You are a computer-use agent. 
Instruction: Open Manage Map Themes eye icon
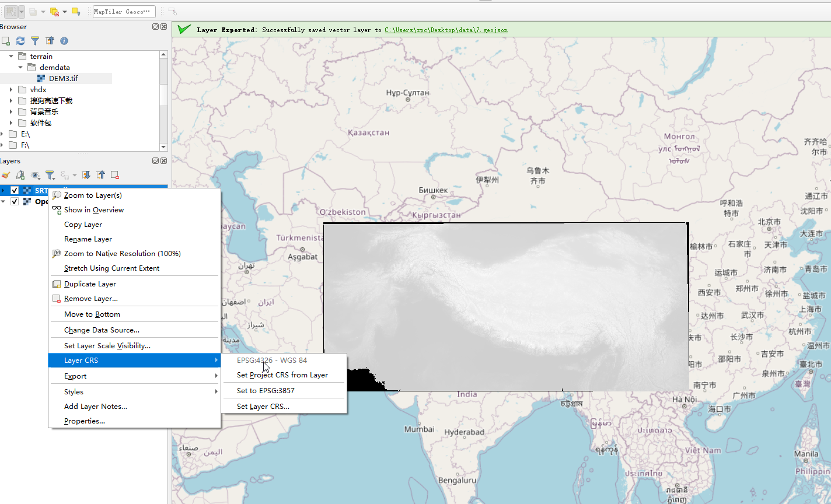pos(36,175)
